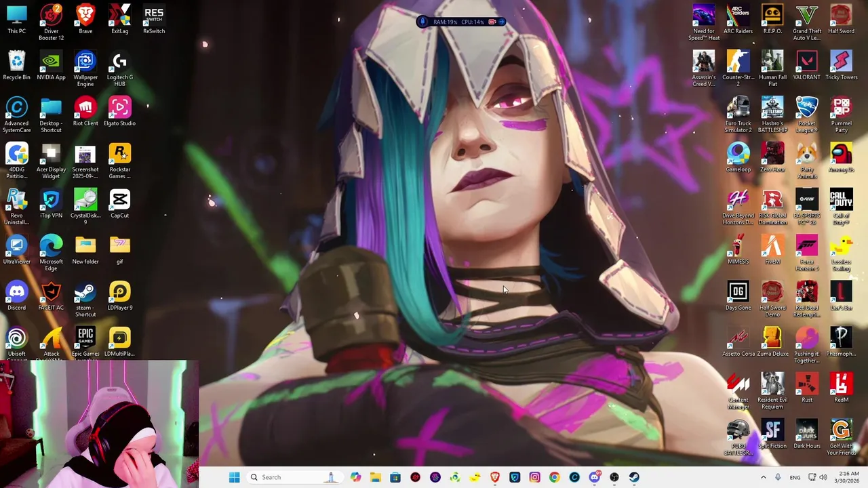Open the Need for Speed Heat shortcut
868x488 pixels.
[x=704, y=22]
